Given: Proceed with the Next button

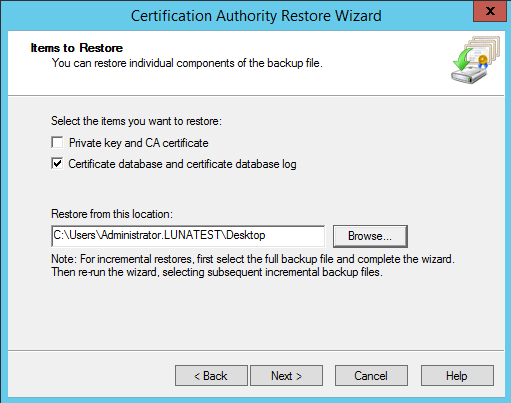Looking at the screenshot, I should point(286,376).
